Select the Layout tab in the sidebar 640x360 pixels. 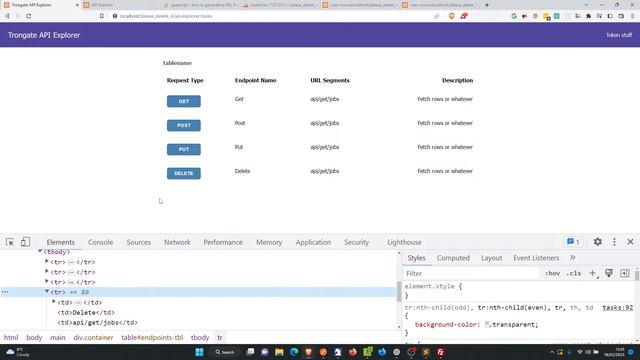[491, 258]
